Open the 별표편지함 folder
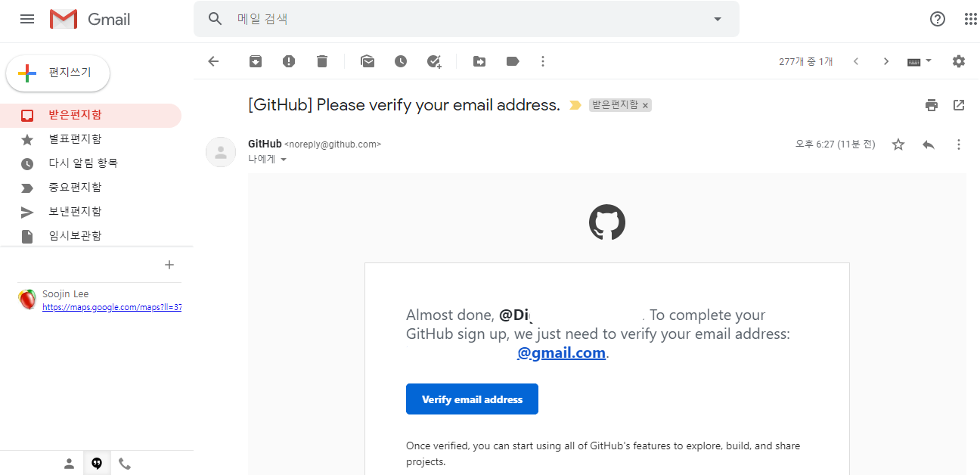The height and width of the screenshot is (475, 980). coord(75,138)
